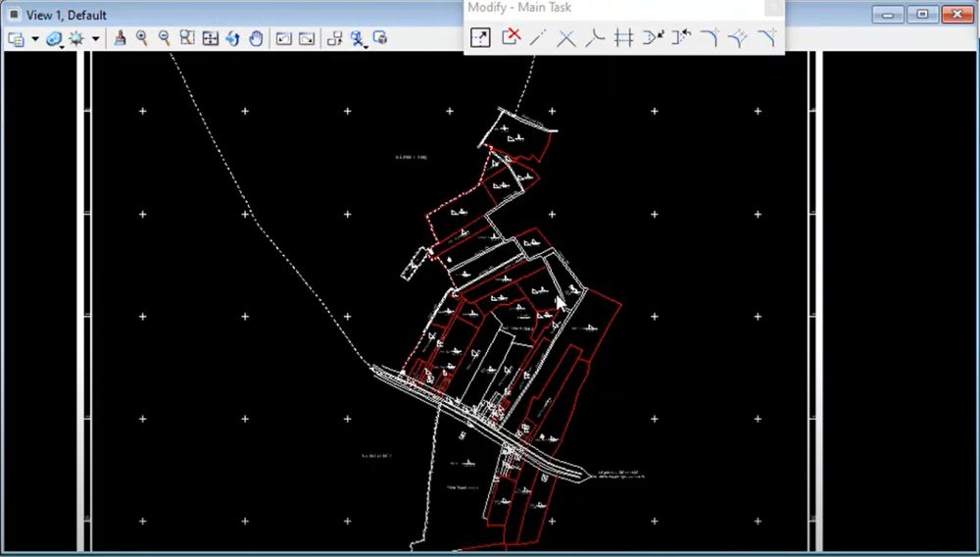Open the Clip Volume tool
Viewport: 980px width, 557px height.
tap(358, 39)
